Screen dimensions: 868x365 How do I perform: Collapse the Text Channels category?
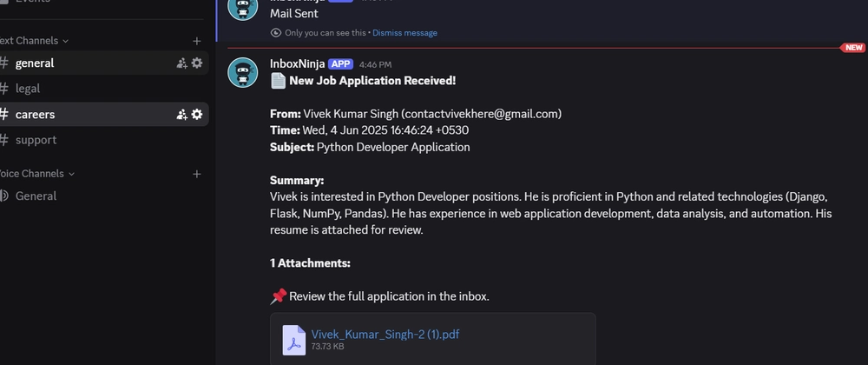coord(35,41)
